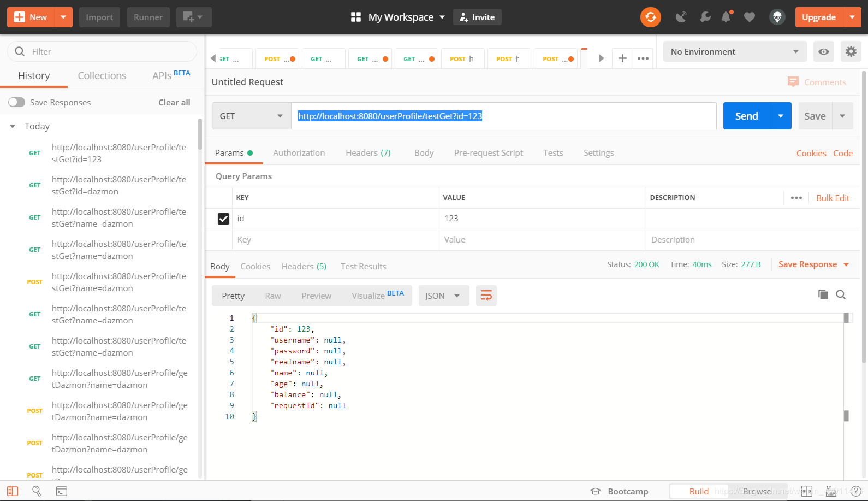This screenshot has width=868, height=501.
Task: Open Find and Replace in status bar
Action: pos(37,491)
